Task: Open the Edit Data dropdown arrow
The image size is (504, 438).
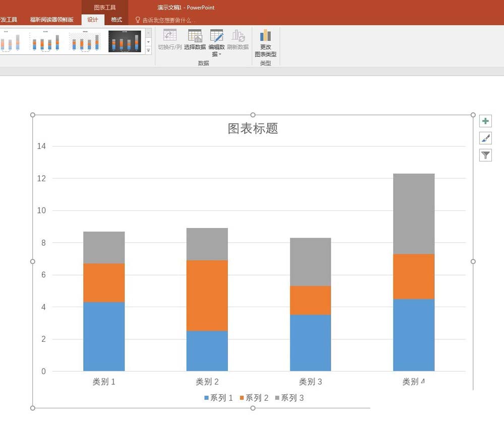Action: [x=220, y=54]
